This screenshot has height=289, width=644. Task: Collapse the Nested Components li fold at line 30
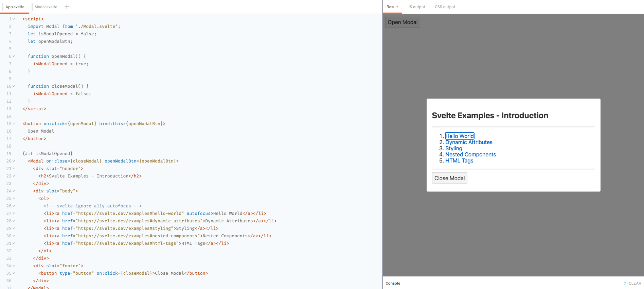tap(14, 236)
